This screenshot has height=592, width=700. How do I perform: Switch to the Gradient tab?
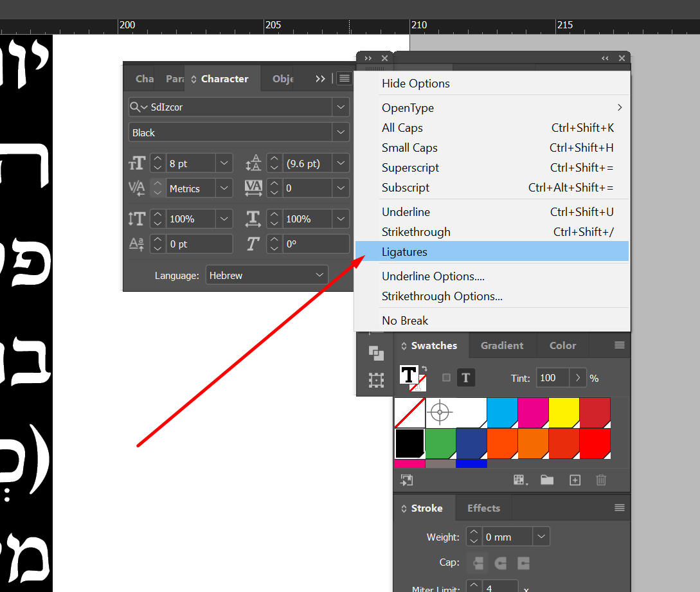tap(502, 345)
